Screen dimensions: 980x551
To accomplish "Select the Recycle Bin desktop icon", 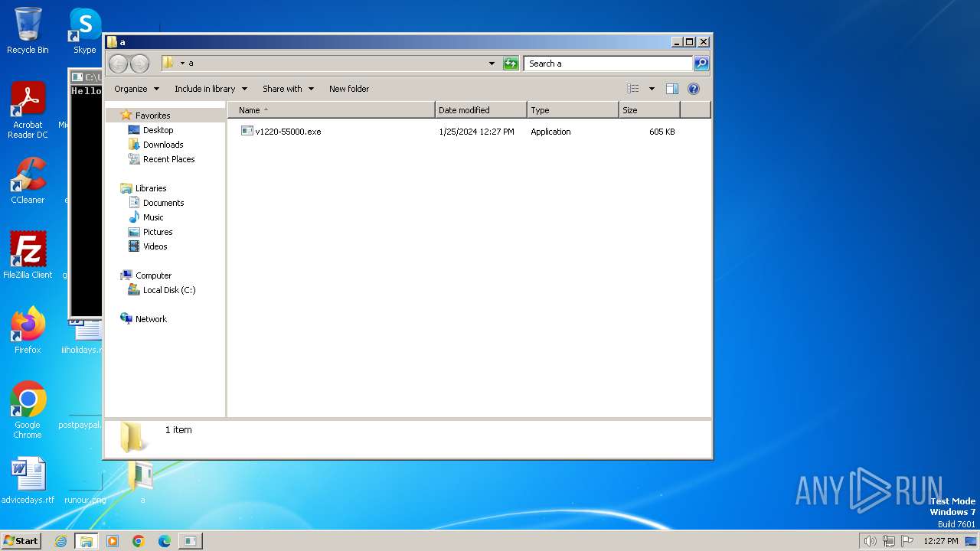I will [28, 31].
